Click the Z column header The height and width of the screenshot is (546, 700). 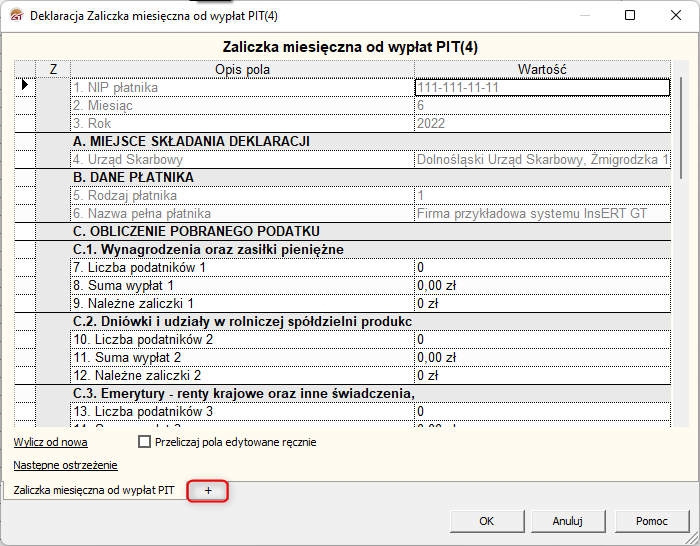coord(53,69)
